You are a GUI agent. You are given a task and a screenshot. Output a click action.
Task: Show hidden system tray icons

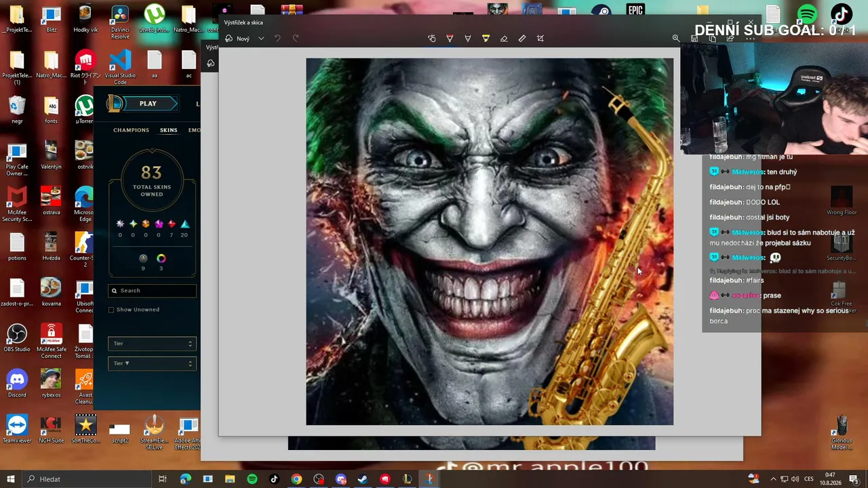[773, 479]
